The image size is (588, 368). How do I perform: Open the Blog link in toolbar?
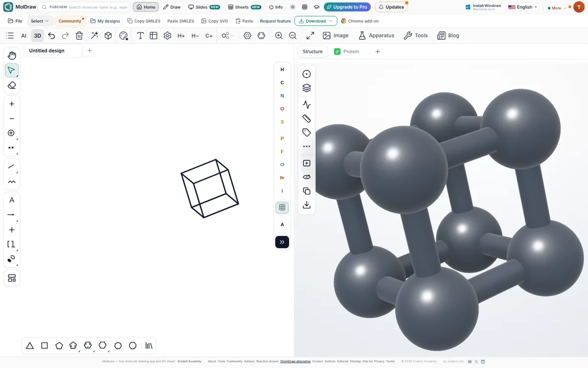[x=448, y=35]
